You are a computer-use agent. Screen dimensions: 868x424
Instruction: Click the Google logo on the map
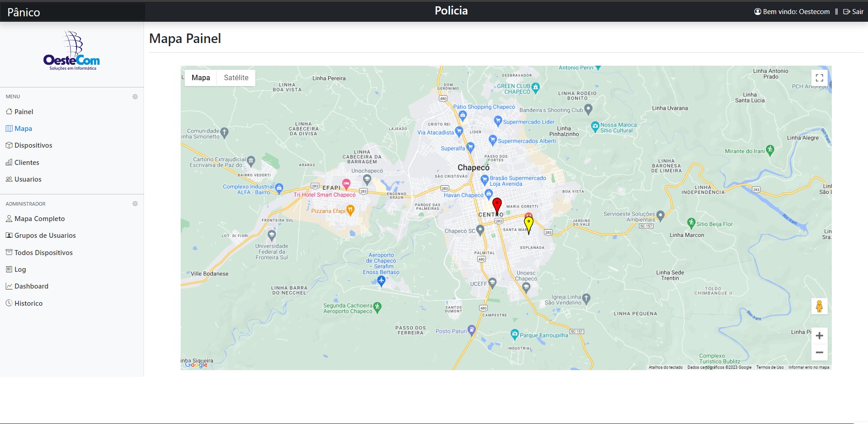[197, 364]
